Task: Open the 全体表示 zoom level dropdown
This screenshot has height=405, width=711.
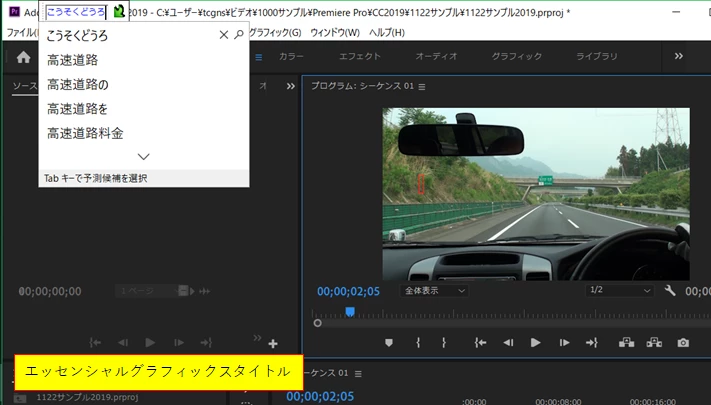Action: point(434,291)
